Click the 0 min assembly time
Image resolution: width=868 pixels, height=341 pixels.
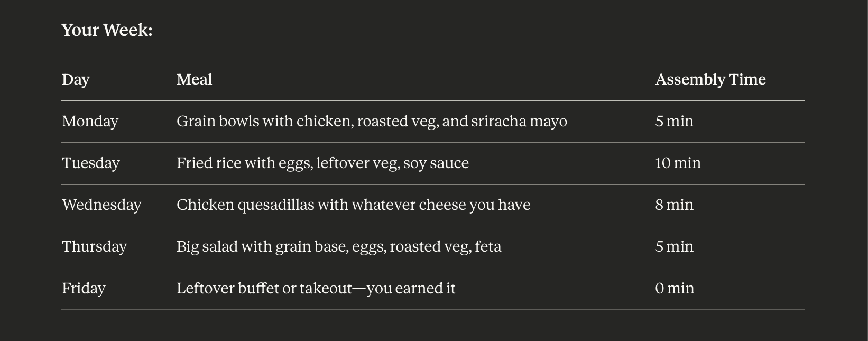[675, 288]
